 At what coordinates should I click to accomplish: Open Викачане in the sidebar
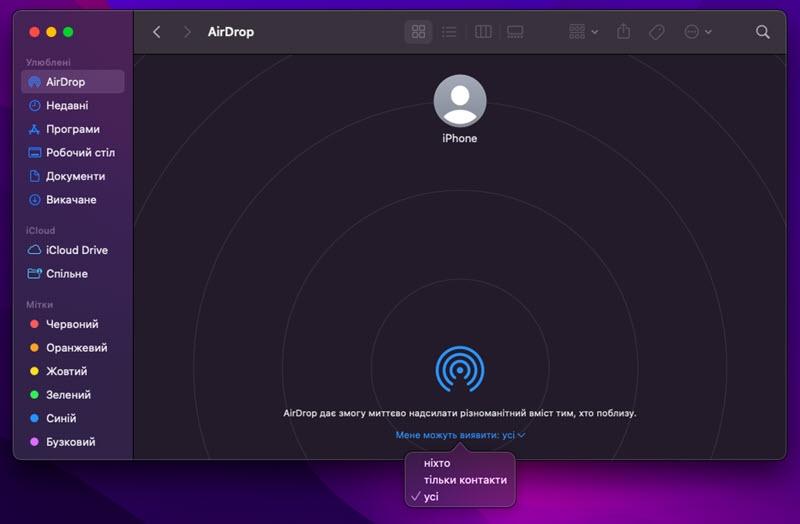(x=73, y=199)
